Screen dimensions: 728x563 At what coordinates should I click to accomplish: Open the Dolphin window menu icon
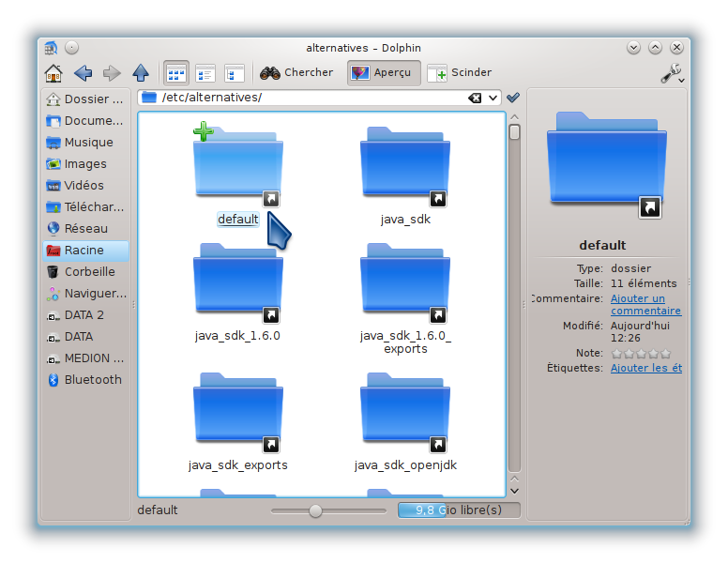51,48
